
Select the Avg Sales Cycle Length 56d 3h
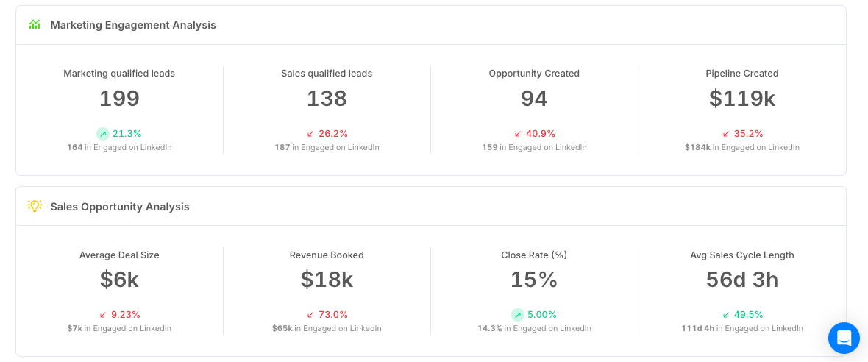pos(741,280)
